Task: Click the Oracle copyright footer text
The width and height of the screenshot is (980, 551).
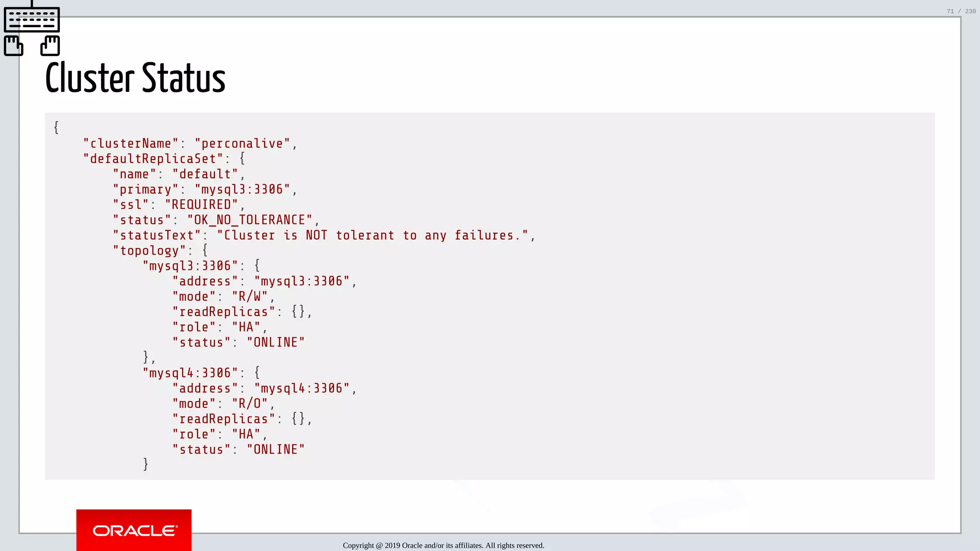Action: (444, 546)
